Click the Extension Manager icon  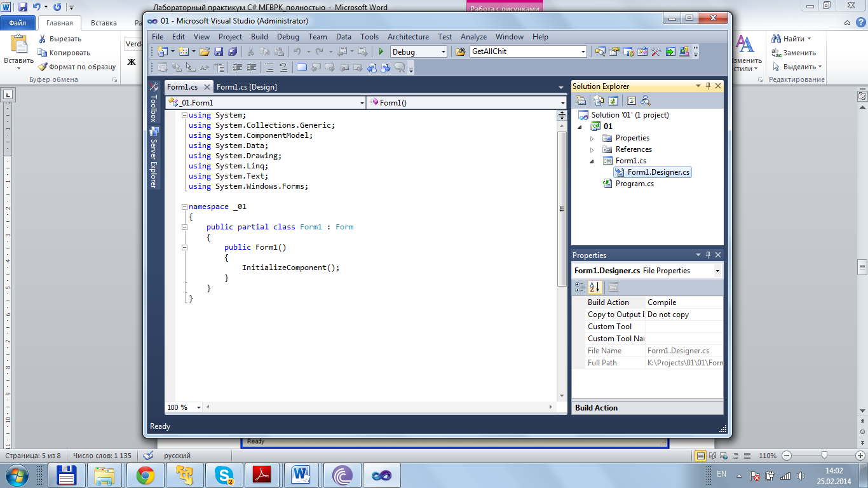pyautogui.click(x=684, y=51)
